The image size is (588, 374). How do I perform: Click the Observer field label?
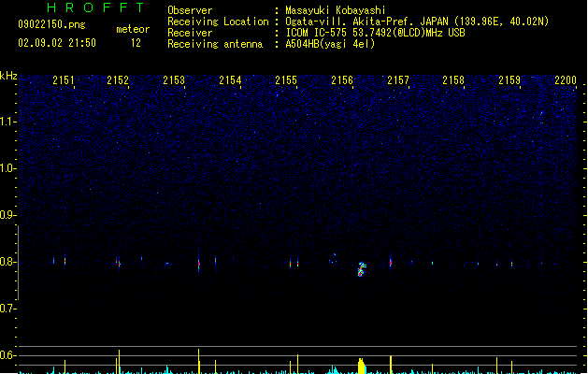(x=190, y=10)
